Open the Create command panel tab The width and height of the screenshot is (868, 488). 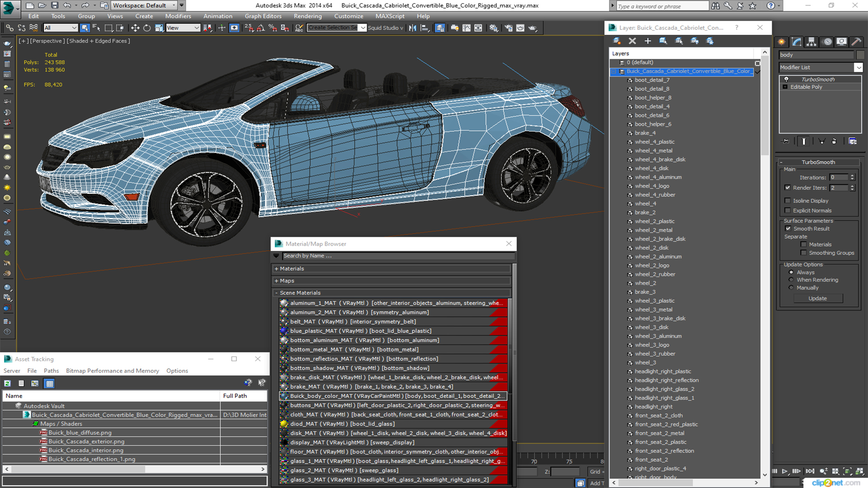pyautogui.click(x=782, y=42)
